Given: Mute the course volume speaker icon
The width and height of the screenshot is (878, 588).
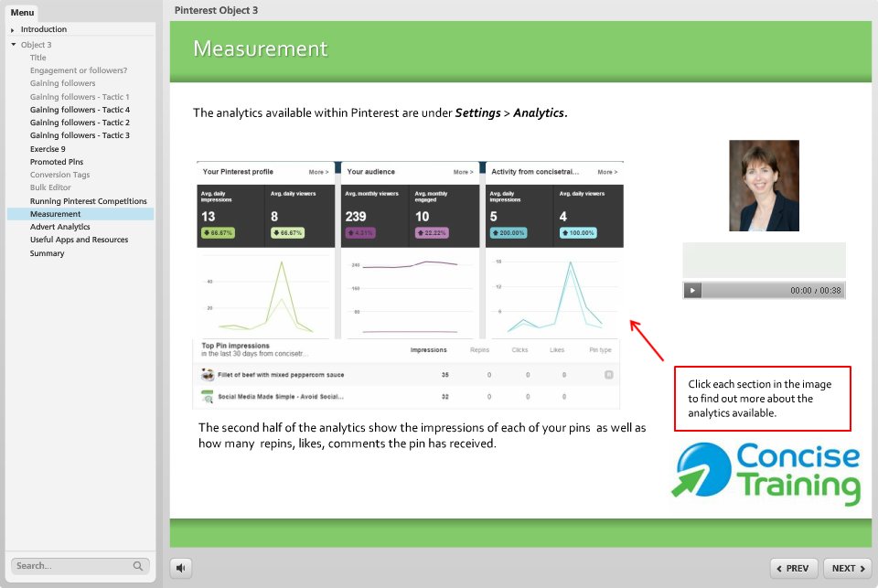Looking at the screenshot, I should click(x=181, y=568).
